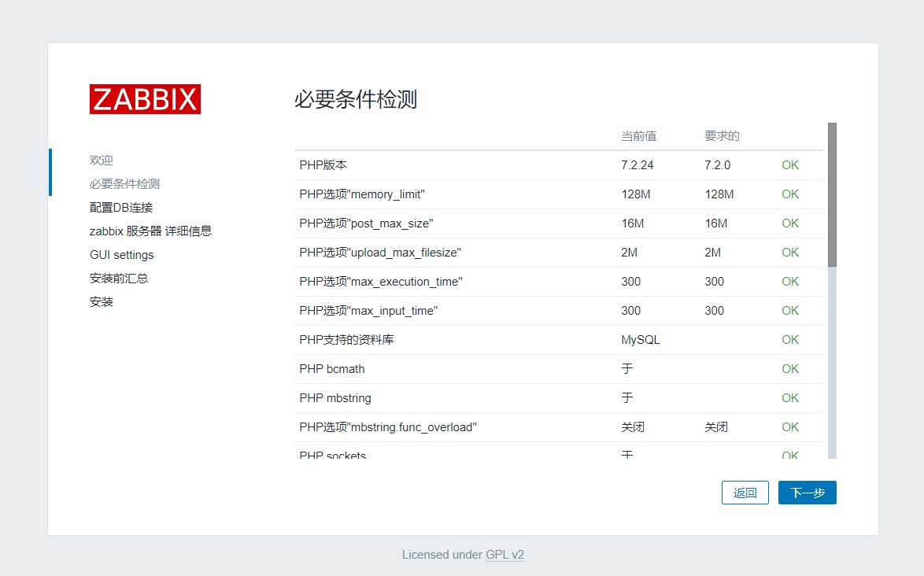Click OK status in PHP版本 row
Screen dimensions: 924x576
[x=790, y=165]
